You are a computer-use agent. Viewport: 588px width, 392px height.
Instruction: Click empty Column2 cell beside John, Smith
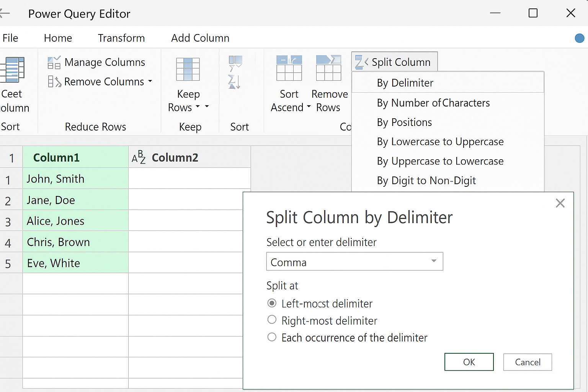click(189, 178)
